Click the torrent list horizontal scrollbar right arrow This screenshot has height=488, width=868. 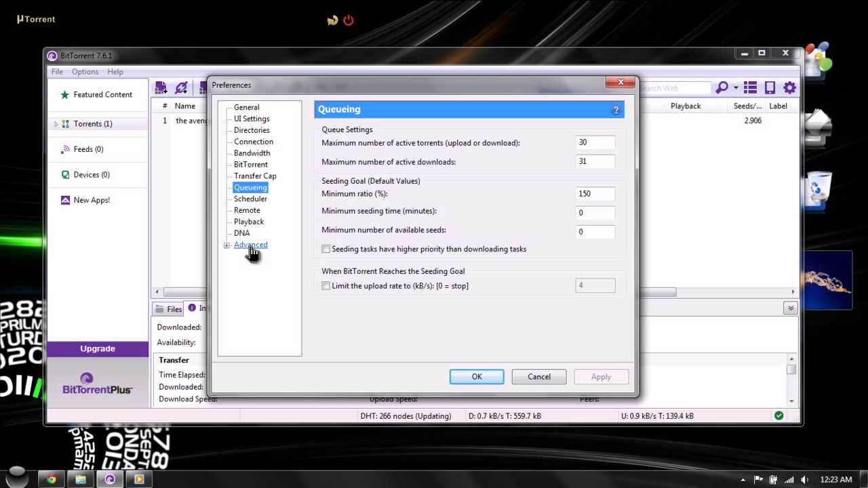(x=793, y=292)
